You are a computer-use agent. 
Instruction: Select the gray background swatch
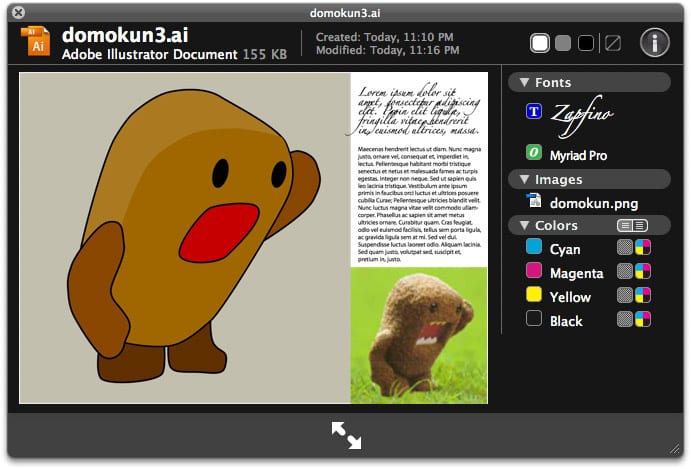[563, 43]
